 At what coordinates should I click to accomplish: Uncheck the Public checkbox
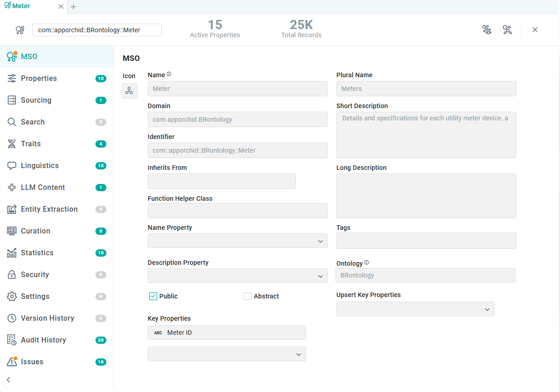click(x=153, y=296)
